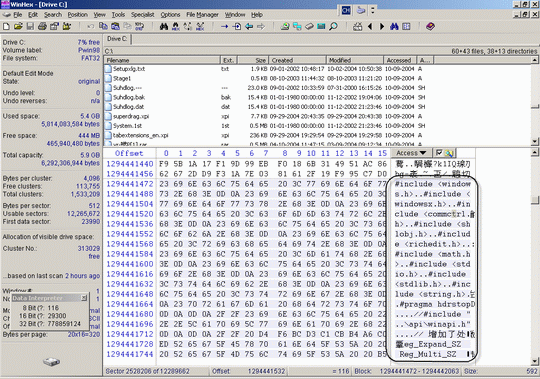The image size is (540, 379).
Task: Click the Find Text binoculars icon
Action: tap(164, 26)
